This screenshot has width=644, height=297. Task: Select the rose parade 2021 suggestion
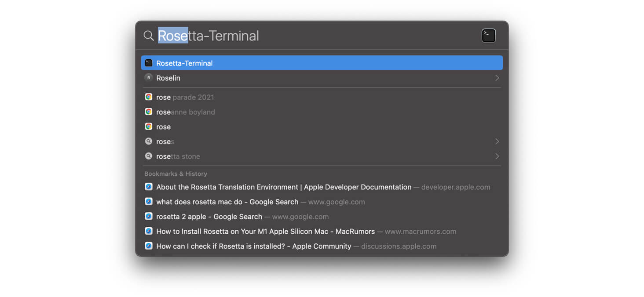tap(185, 97)
